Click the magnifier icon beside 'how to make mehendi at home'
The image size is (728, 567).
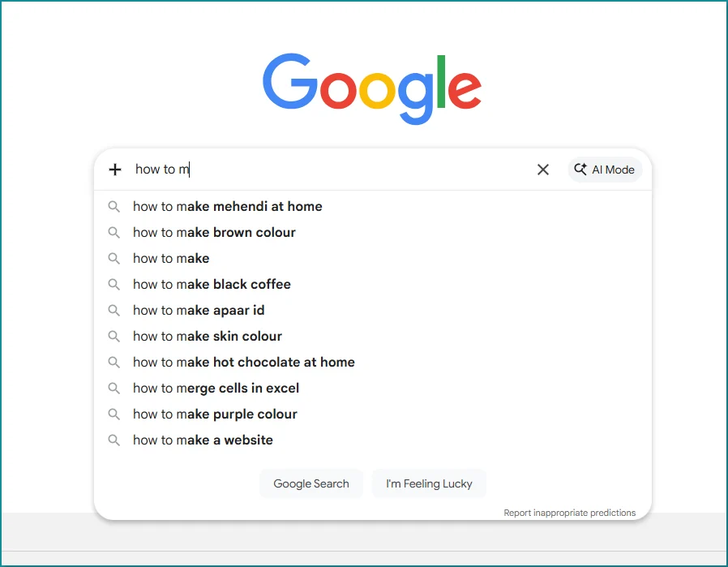pos(113,206)
